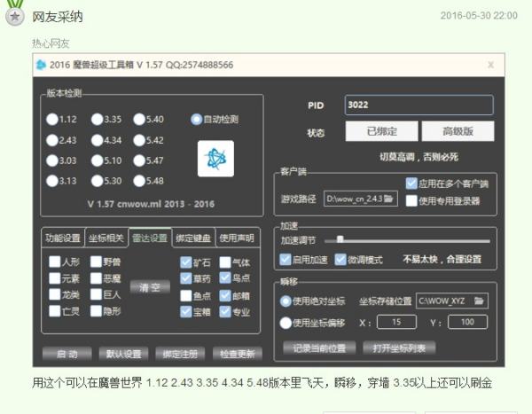Select version 3.13 radio button
This screenshot has height=414, width=532.
point(52,181)
